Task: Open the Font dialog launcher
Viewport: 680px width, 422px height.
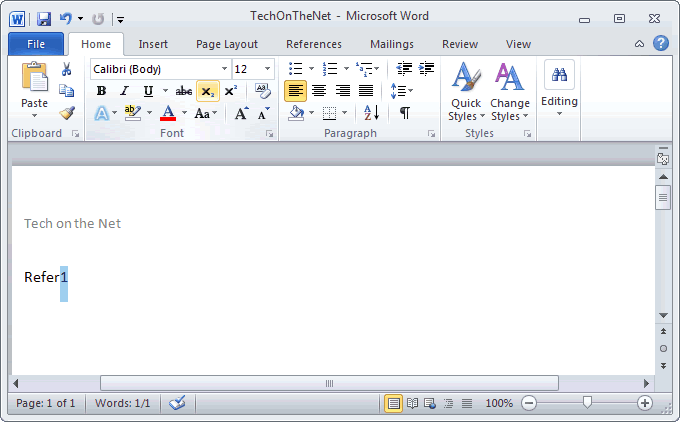Action: point(270,134)
